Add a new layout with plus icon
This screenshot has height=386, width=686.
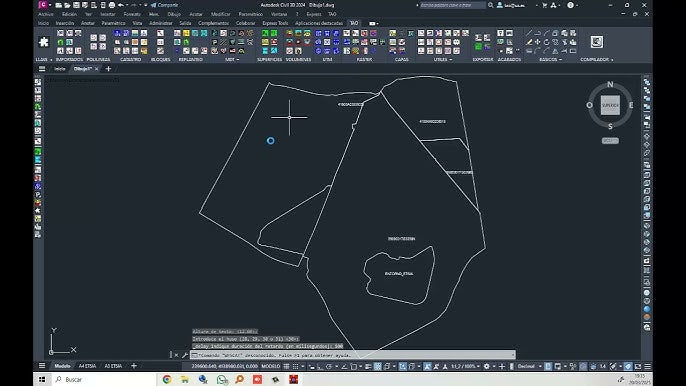(134, 366)
